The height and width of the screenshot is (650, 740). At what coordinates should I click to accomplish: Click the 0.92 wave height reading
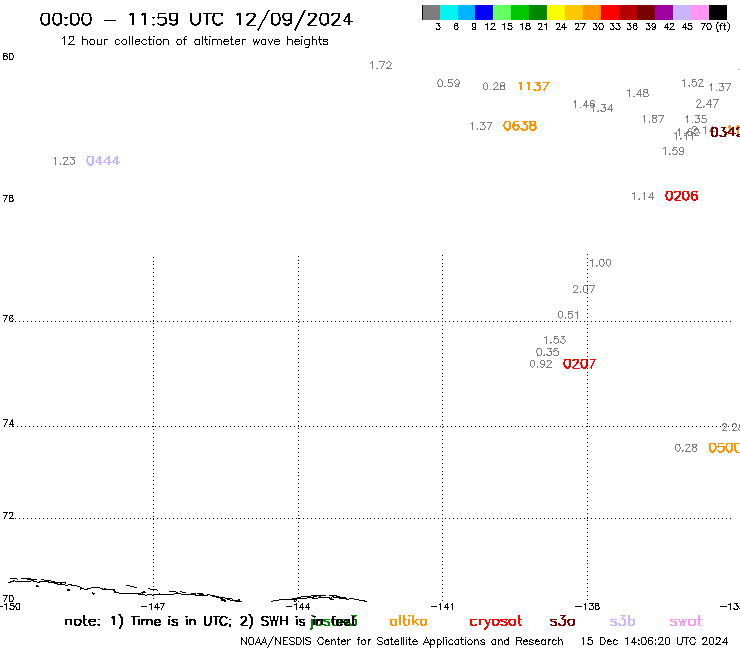541,364
